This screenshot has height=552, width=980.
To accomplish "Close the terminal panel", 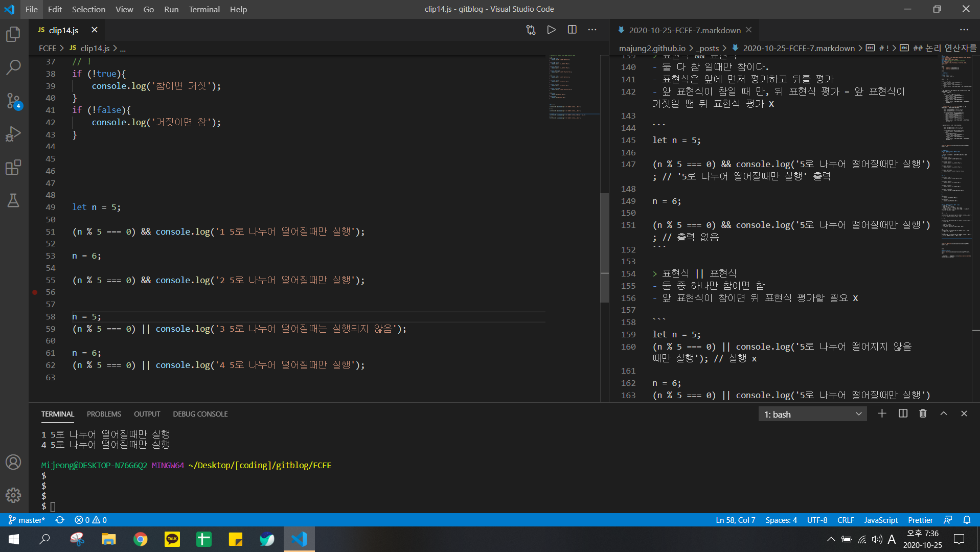I will [x=964, y=414].
